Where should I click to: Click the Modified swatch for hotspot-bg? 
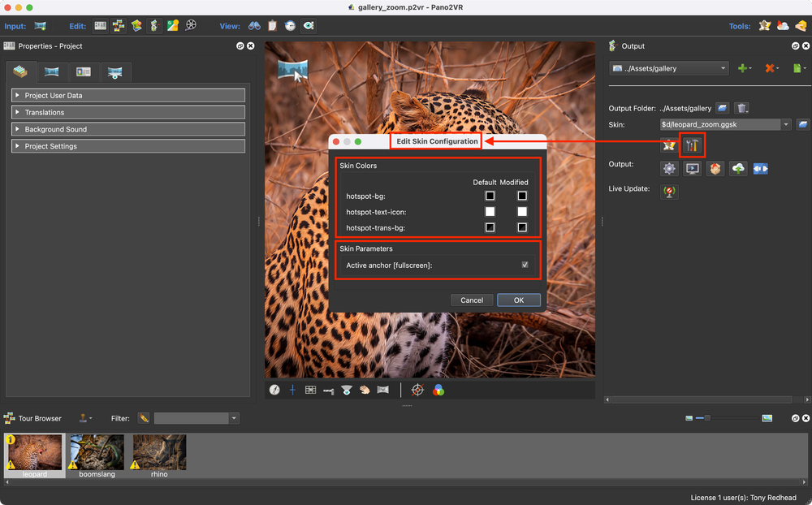522,196
